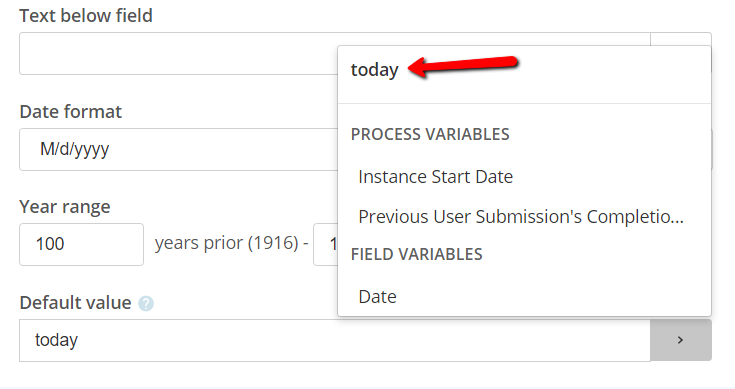Open Default value variable picker chevron
Viewport: 735px width, 389px height.
point(681,340)
